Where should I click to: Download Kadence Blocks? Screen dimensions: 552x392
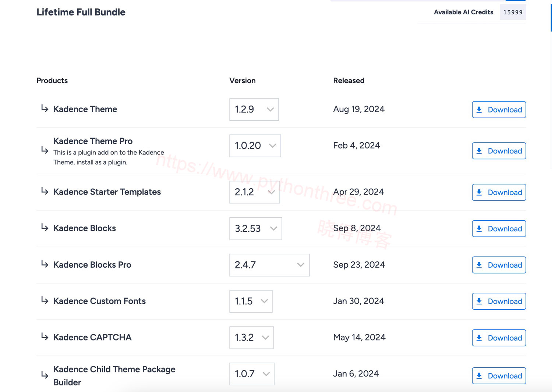(499, 229)
